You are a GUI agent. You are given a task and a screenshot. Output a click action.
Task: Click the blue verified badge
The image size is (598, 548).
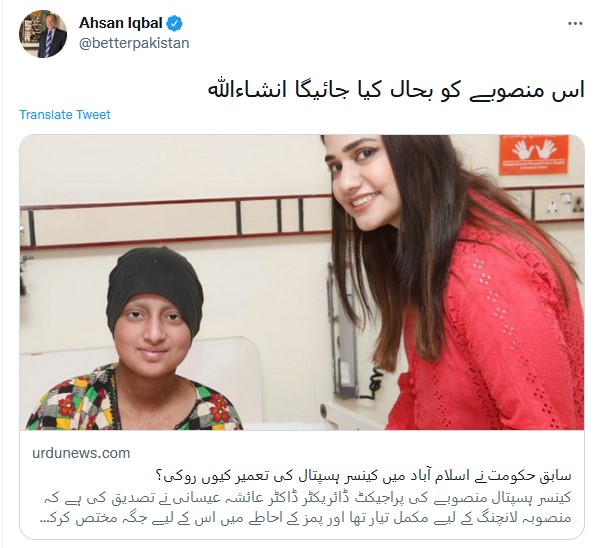coord(175,24)
